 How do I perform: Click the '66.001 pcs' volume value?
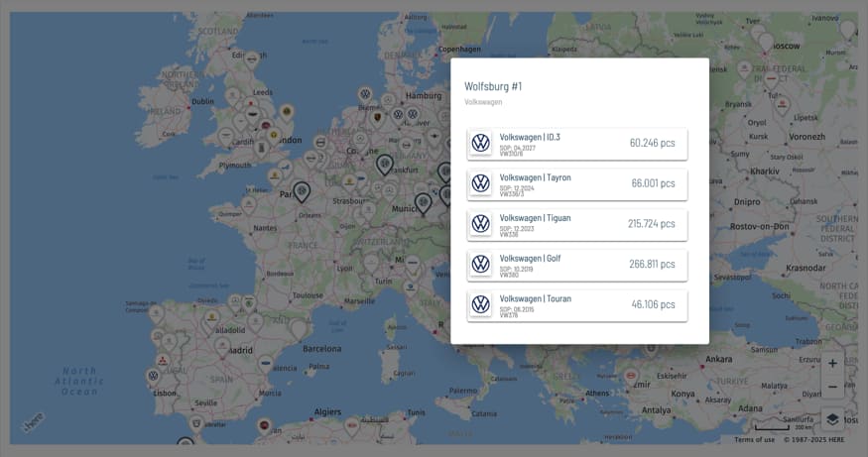[x=653, y=183]
